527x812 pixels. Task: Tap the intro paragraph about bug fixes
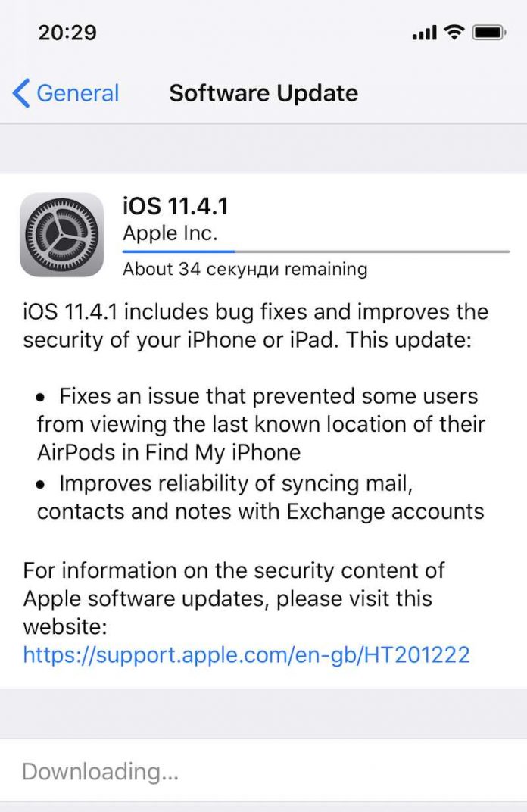pos(255,326)
